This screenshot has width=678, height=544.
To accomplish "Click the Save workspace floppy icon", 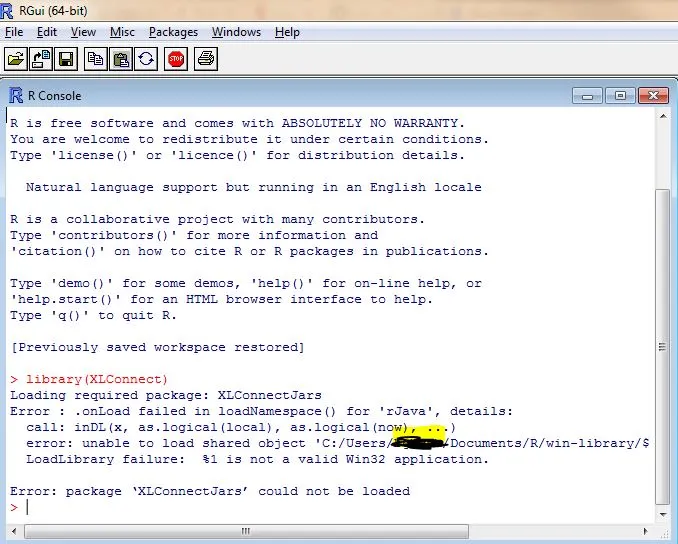I will click(x=66, y=59).
